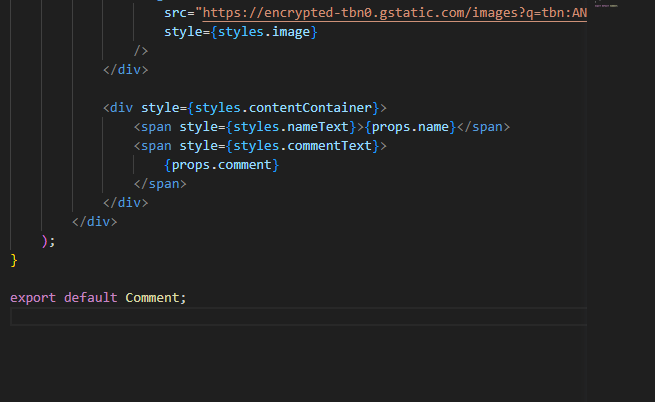Click the styles.nameText span line

pos(322,127)
